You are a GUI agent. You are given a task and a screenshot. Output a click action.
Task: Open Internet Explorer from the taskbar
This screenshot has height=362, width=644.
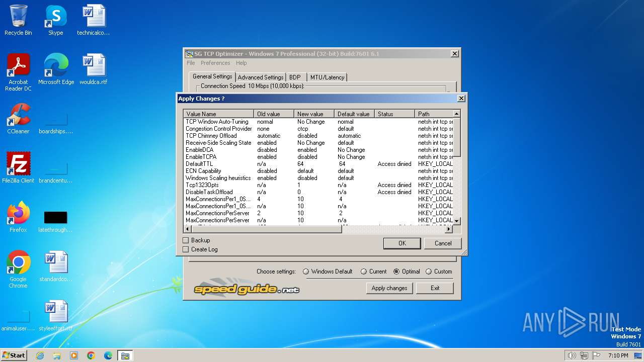tap(40, 355)
